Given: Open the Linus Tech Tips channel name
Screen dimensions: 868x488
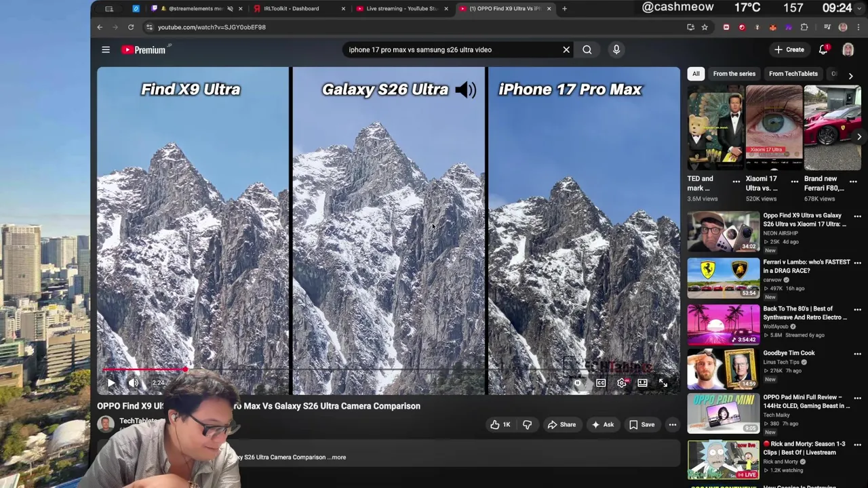Looking at the screenshot, I should coord(782,362).
